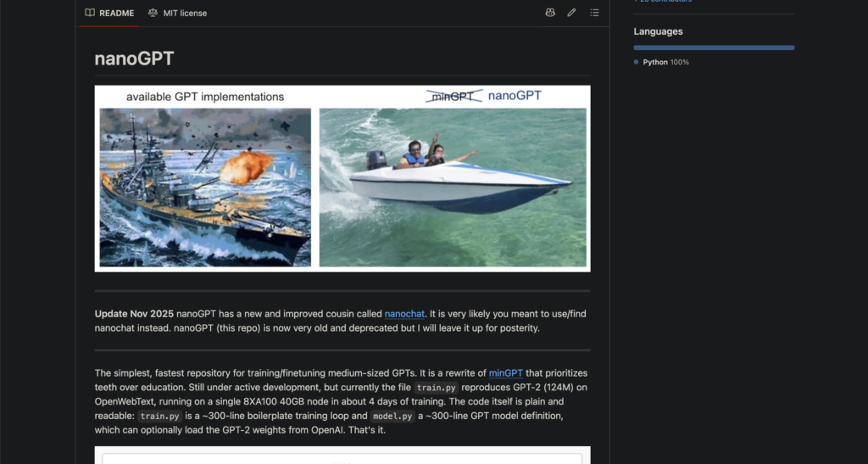Open the README outline list icon
This screenshot has width=868, height=464.
click(x=594, y=13)
